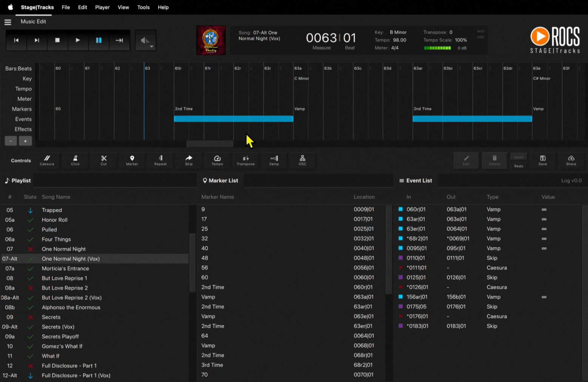The width and height of the screenshot is (588, 382).
Task: Skip to previous track button
Action: [16, 40]
